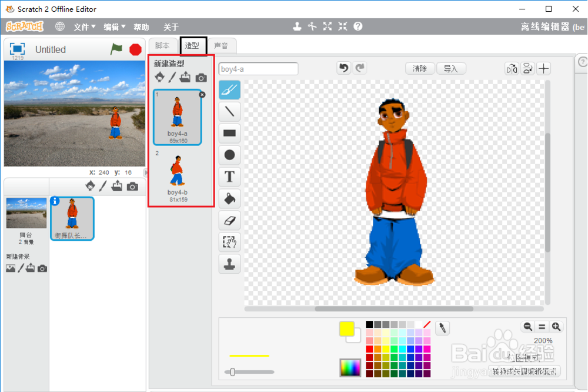588x392 pixels.
Task: Reset canvas zoom to default
Action: point(542,327)
